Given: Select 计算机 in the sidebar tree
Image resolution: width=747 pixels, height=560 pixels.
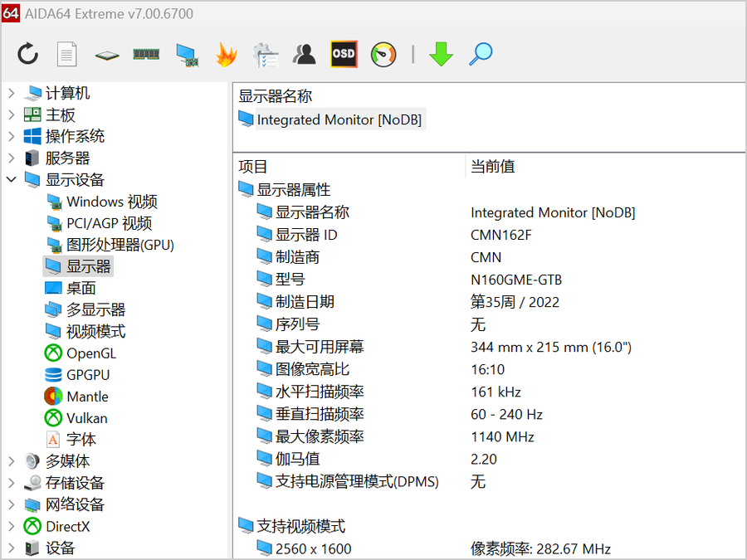Looking at the screenshot, I should point(67,93).
